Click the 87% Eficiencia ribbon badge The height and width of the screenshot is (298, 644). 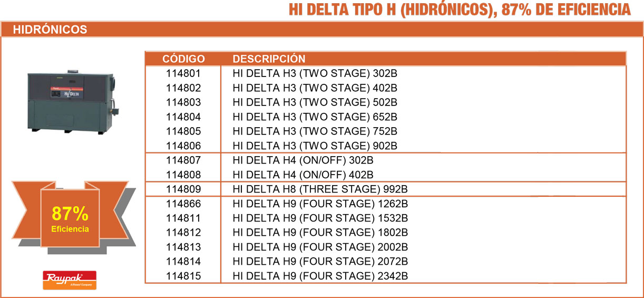click(70, 219)
